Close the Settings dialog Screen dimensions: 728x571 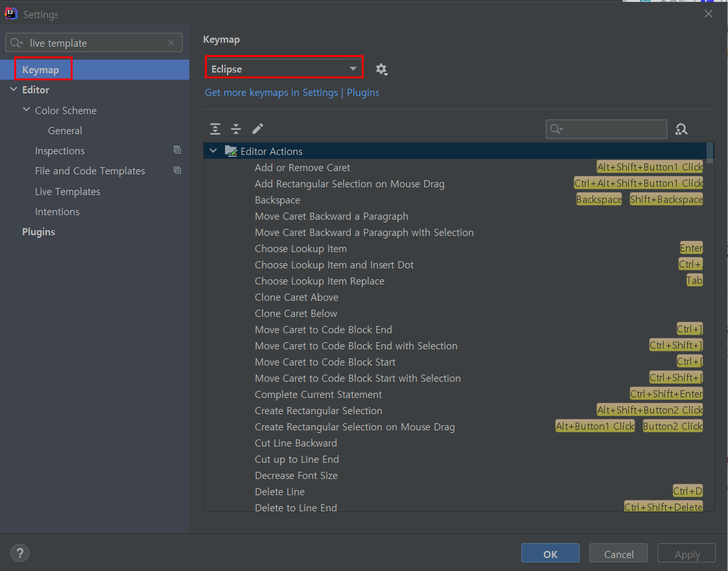tap(708, 14)
